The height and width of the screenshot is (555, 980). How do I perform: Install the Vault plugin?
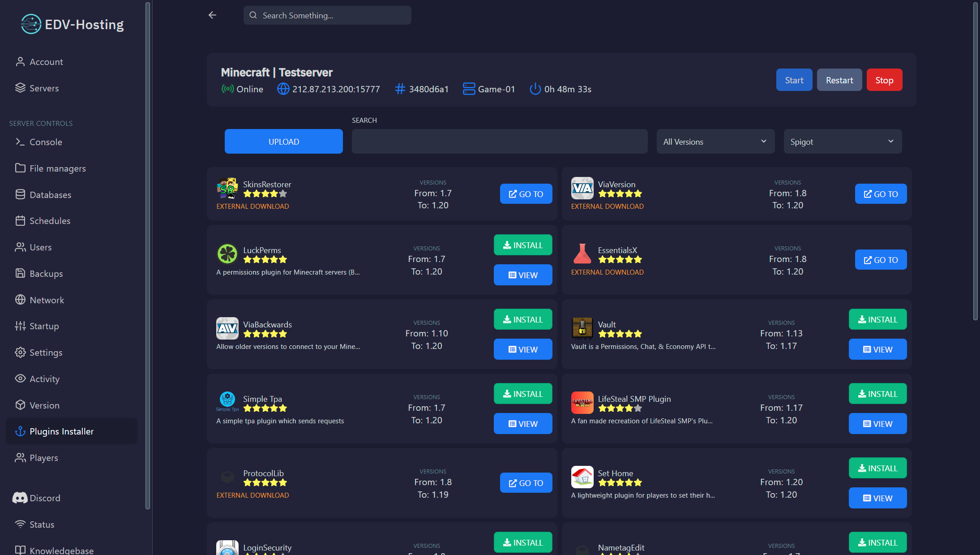(877, 319)
